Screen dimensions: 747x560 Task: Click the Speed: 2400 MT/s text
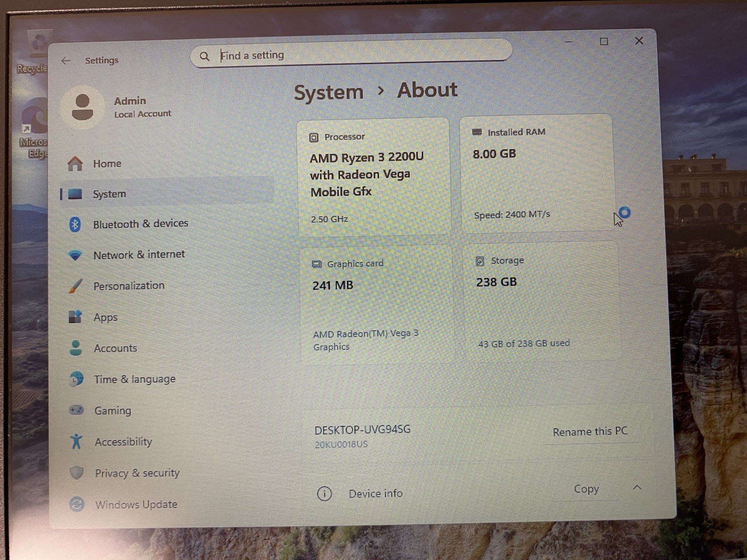click(512, 215)
